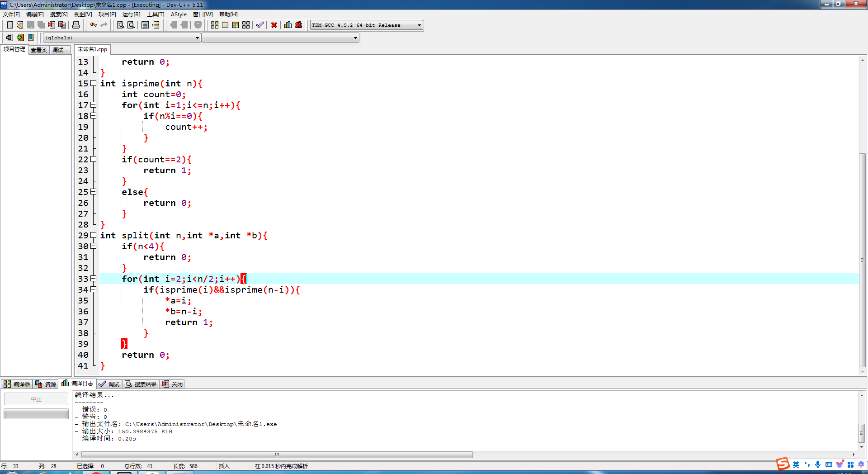Open the 工具 menu
The width and height of the screenshot is (868, 474).
tap(156, 14)
